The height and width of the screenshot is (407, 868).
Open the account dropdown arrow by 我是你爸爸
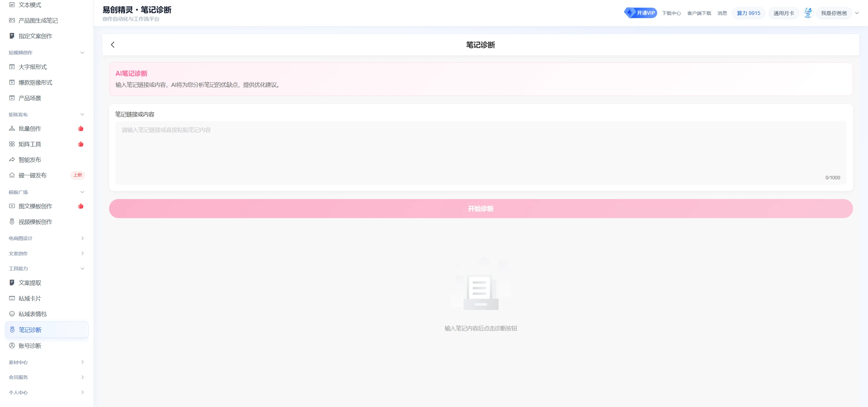point(857,13)
